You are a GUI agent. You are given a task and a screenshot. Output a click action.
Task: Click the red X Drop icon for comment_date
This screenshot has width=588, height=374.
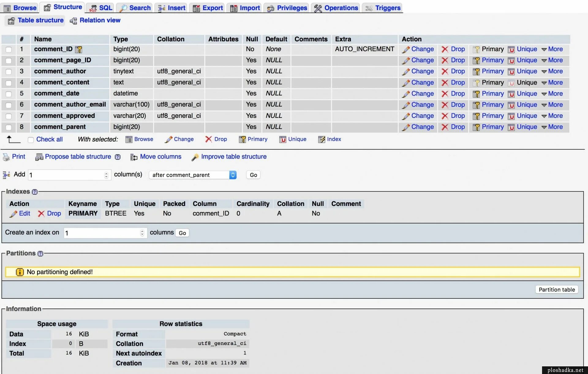tap(445, 94)
